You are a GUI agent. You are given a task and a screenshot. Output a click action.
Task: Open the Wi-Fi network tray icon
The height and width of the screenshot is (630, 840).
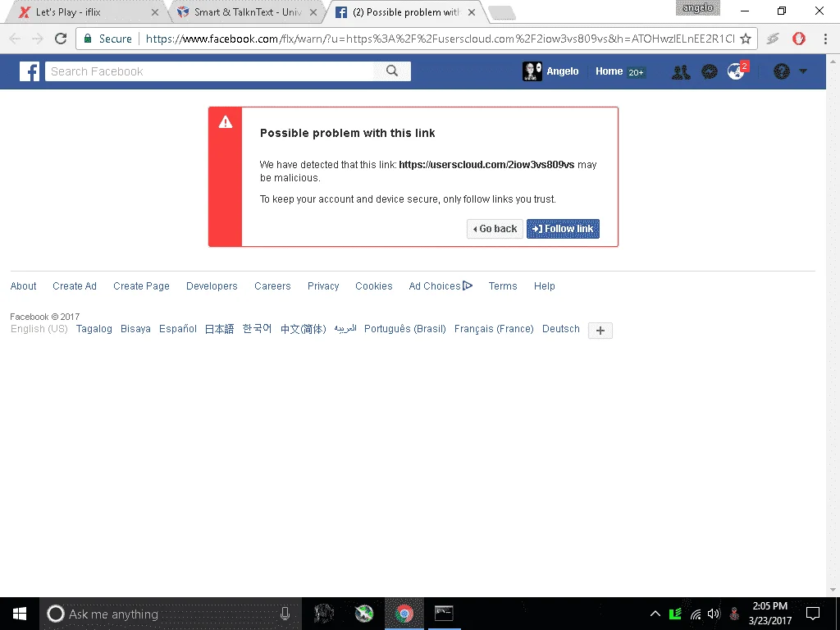click(696, 614)
